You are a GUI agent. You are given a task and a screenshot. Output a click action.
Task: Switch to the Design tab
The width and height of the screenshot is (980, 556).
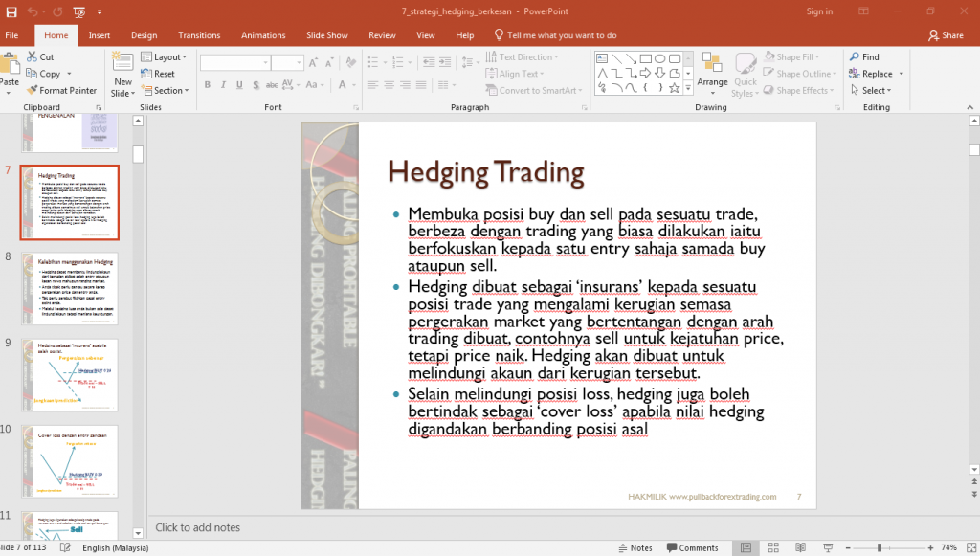tap(145, 35)
